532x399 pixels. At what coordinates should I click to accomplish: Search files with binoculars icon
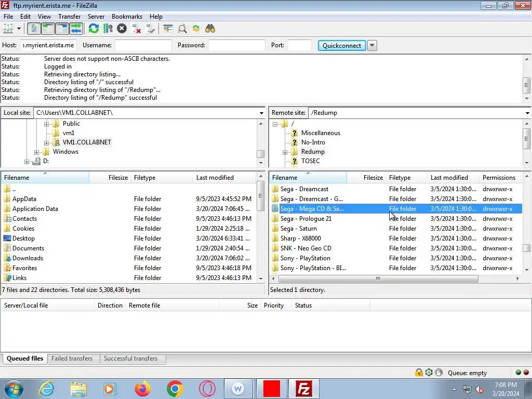tap(210, 29)
